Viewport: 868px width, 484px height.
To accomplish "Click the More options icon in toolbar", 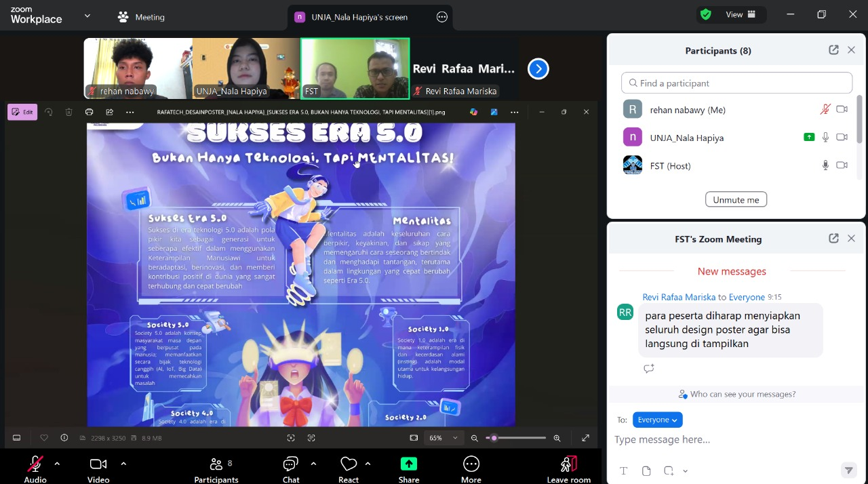I will click(471, 464).
